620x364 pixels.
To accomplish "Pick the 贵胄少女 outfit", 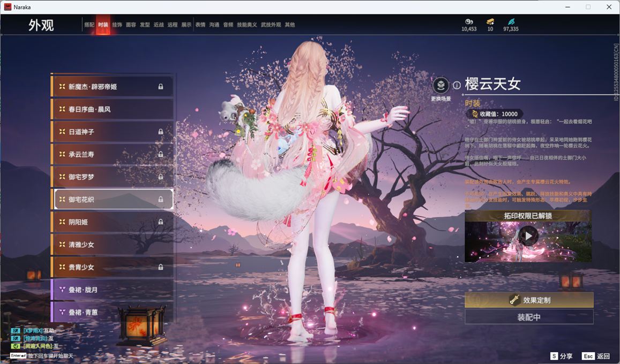I will click(112, 267).
